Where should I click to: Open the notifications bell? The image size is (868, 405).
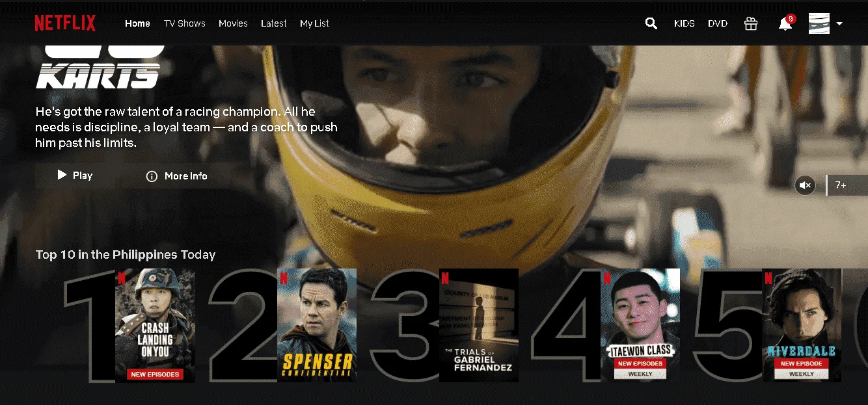coord(785,23)
